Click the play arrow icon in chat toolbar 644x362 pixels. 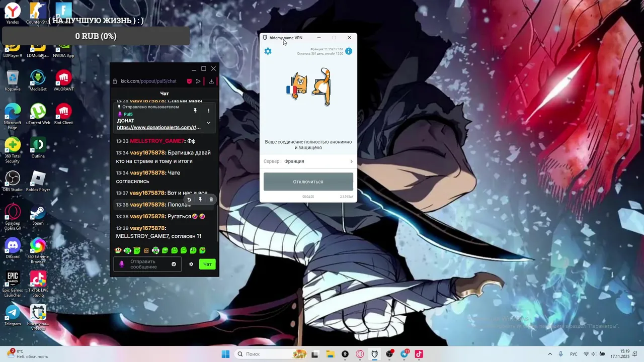click(198, 81)
